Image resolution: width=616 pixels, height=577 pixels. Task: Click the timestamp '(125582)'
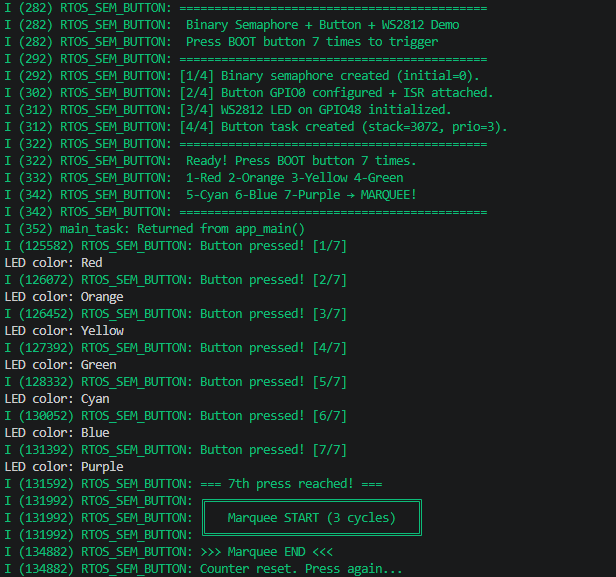coord(46,246)
